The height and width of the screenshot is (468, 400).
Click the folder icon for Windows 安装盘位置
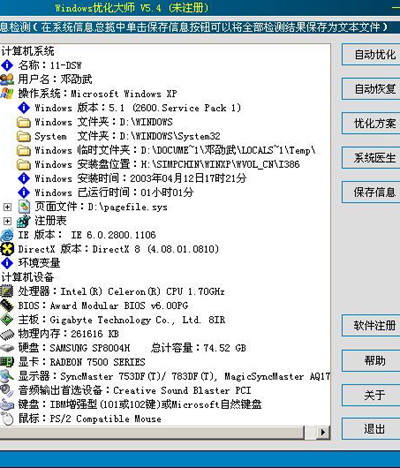coord(24,164)
